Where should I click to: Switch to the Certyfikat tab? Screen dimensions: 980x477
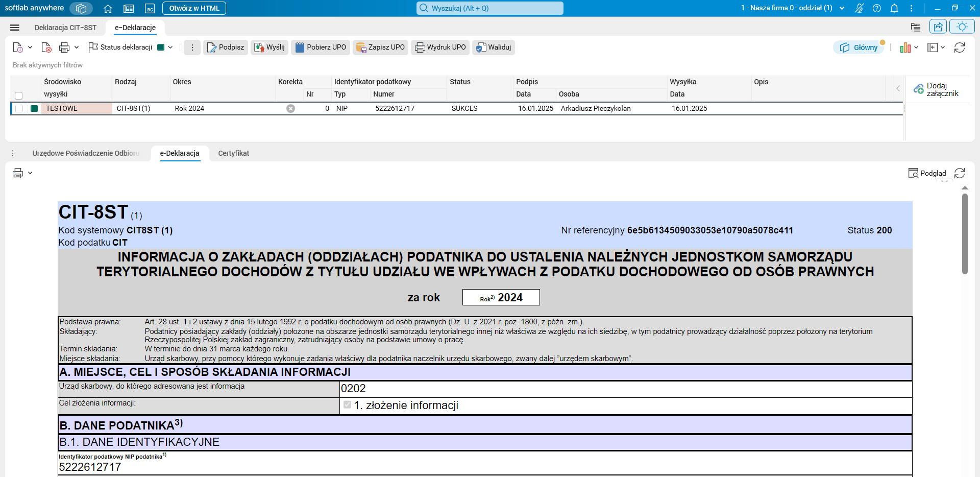pos(233,153)
